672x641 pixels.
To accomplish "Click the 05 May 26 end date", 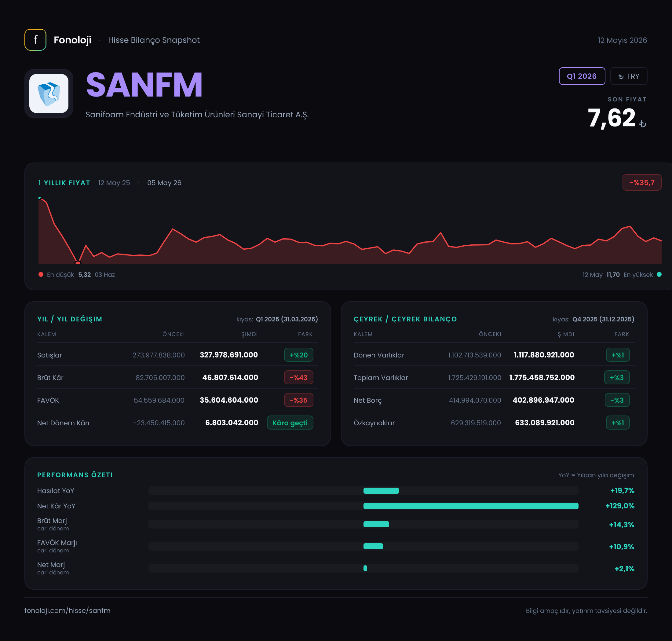I will [164, 183].
